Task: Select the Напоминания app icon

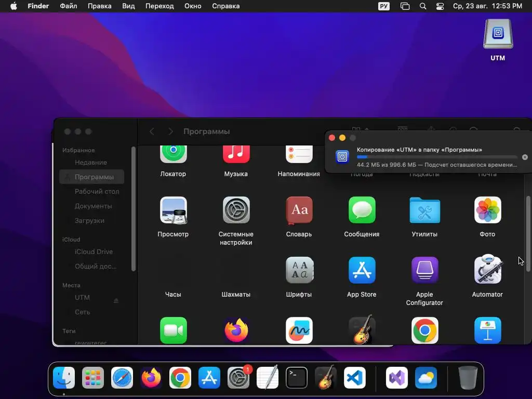Action: (299, 154)
